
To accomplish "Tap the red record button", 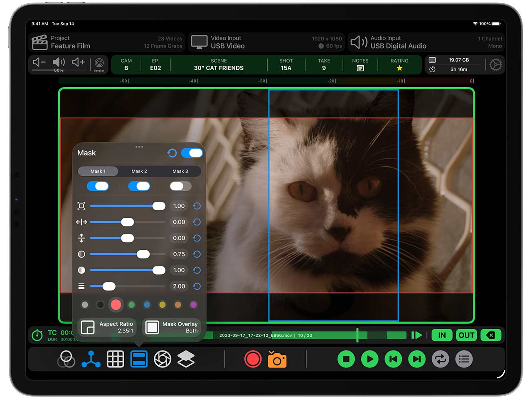I will pos(253,360).
